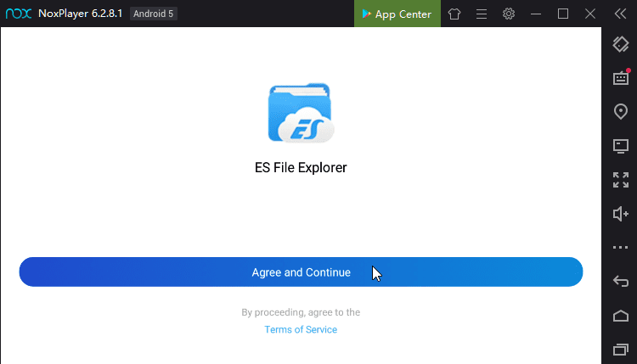Viewport: 637px width, 364px height.
Task: Click Agree and Continue button
Action: [301, 272]
